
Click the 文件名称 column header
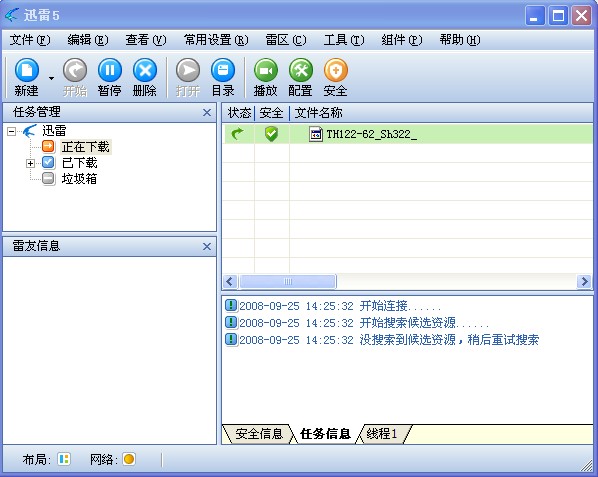click(319, 113)
